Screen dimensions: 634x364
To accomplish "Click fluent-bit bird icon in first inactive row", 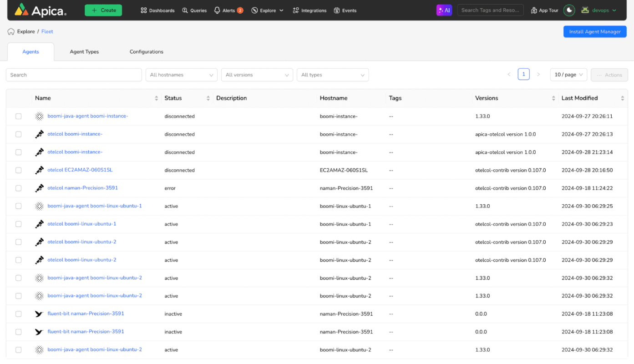I will tap(40, 313).
